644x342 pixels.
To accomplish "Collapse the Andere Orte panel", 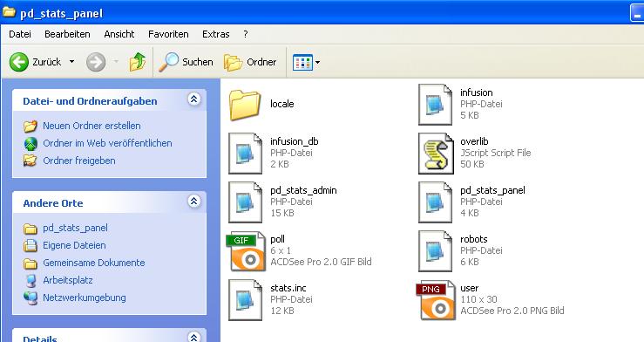I will pyautogui.click(x=194, y=201).
